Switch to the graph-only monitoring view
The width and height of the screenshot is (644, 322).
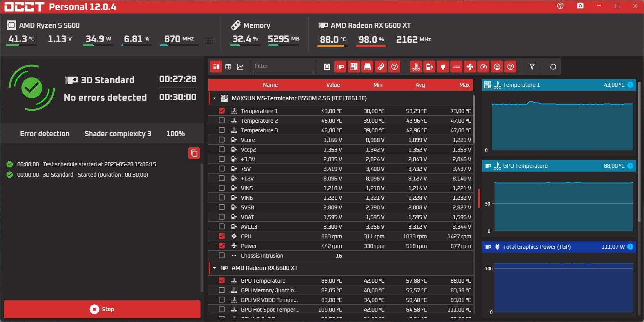point(240,67)
